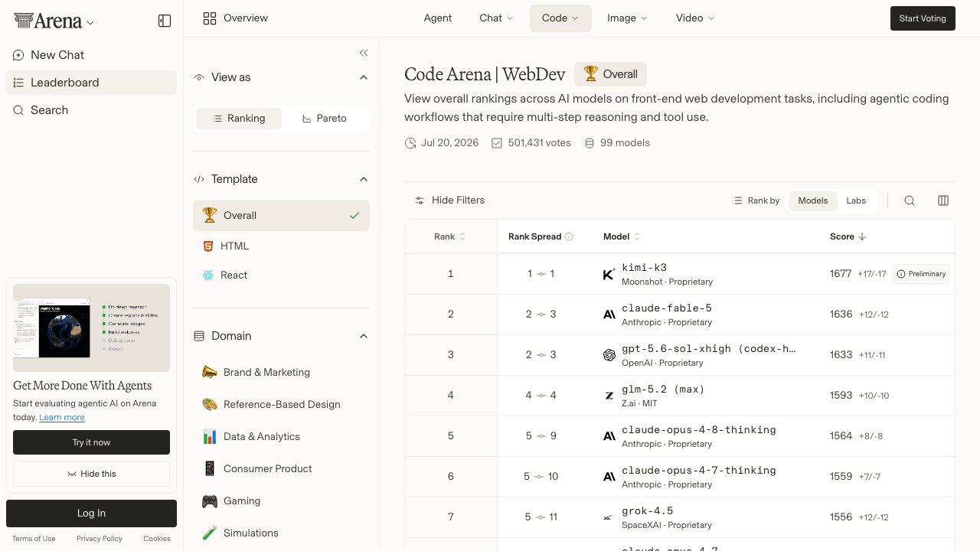Collapse the filters panel with double chevron
Viewport: 980px width, 551px height.
[364, 53]
